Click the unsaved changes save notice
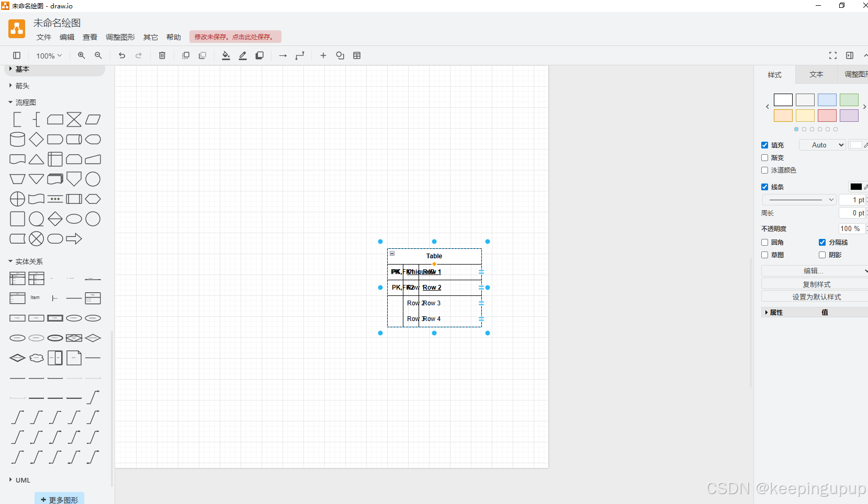This screenshot has width=868, height=504. [x=235, y=37]
